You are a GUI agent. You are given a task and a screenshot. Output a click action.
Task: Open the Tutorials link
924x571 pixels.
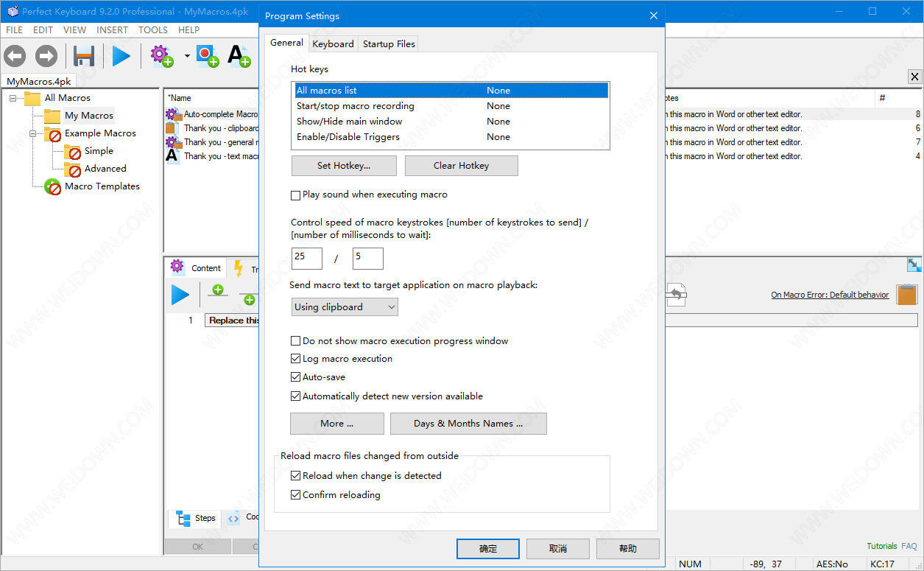882,546
